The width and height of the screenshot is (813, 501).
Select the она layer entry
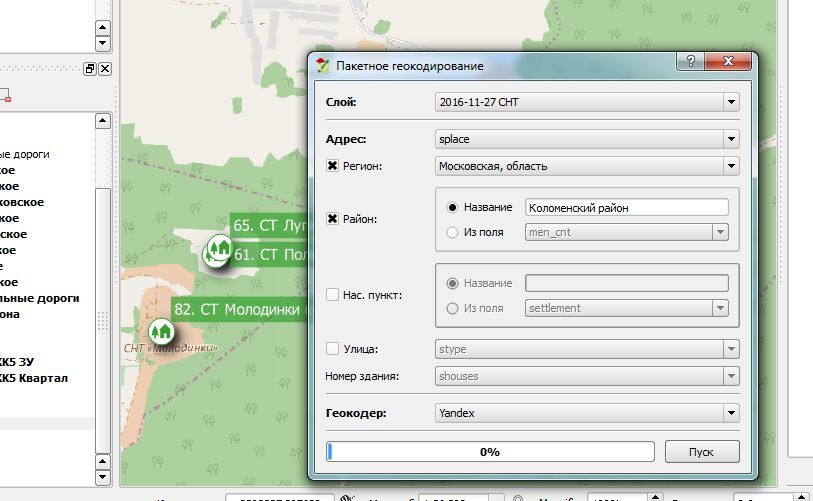tap(10, 314)
